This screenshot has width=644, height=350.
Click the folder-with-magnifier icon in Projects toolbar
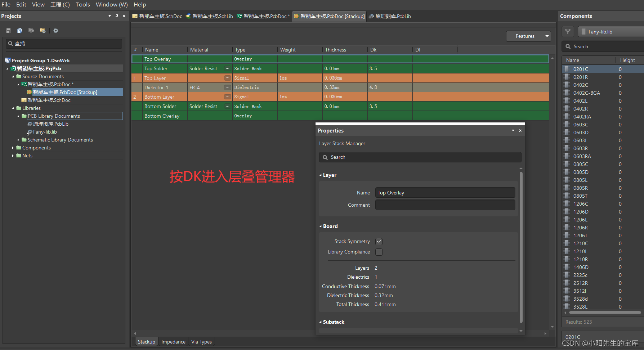point(31,31)
